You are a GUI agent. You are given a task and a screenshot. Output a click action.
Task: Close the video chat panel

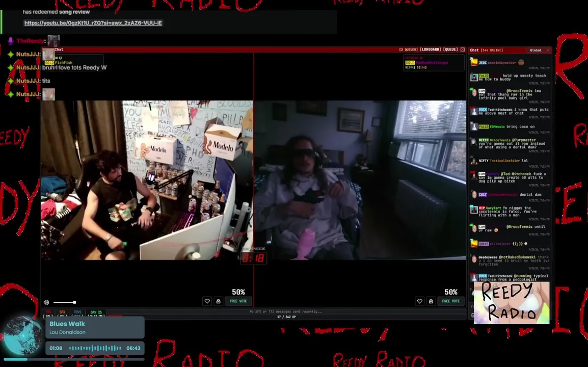pyautogui.click(x=462, y=49)
